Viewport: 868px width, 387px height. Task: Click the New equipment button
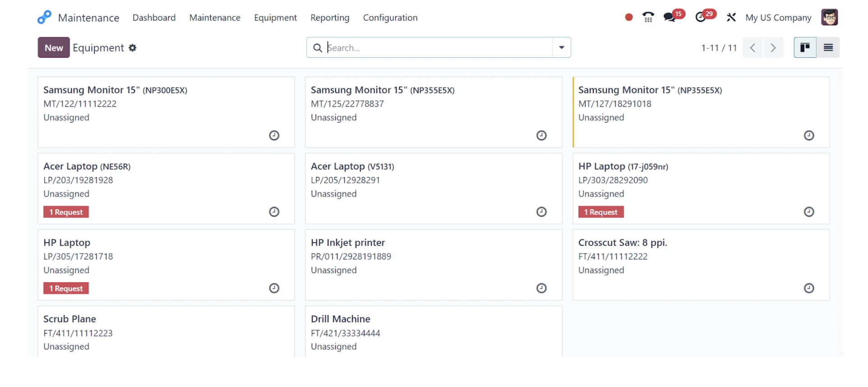54,47
